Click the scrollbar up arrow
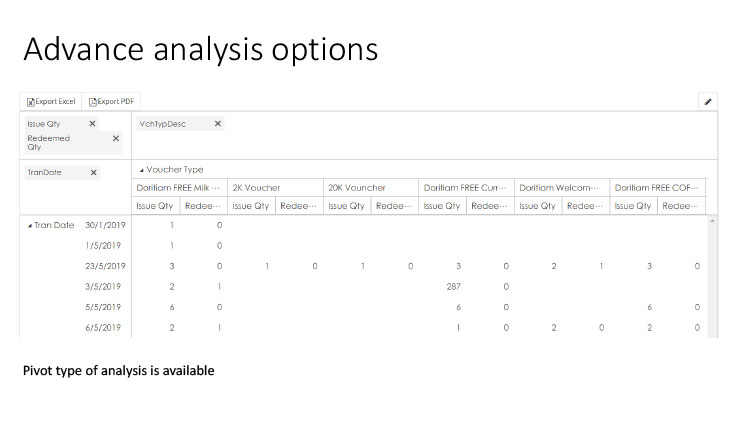Viewport: 740px width, 428px height. [x=713, y=221]
